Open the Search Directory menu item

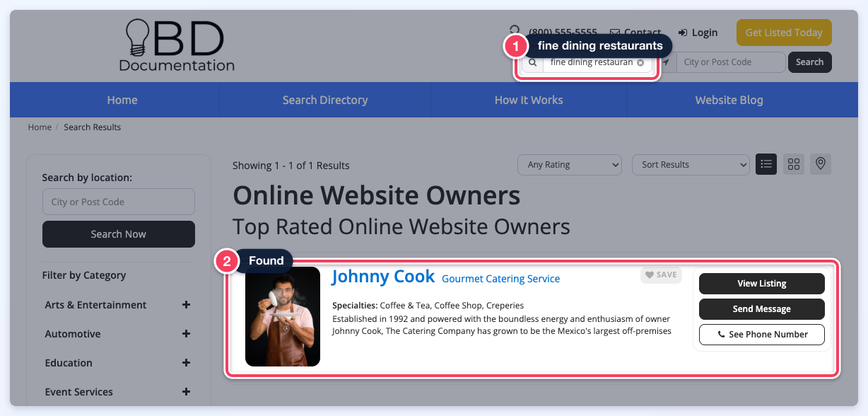coord(325,100)
